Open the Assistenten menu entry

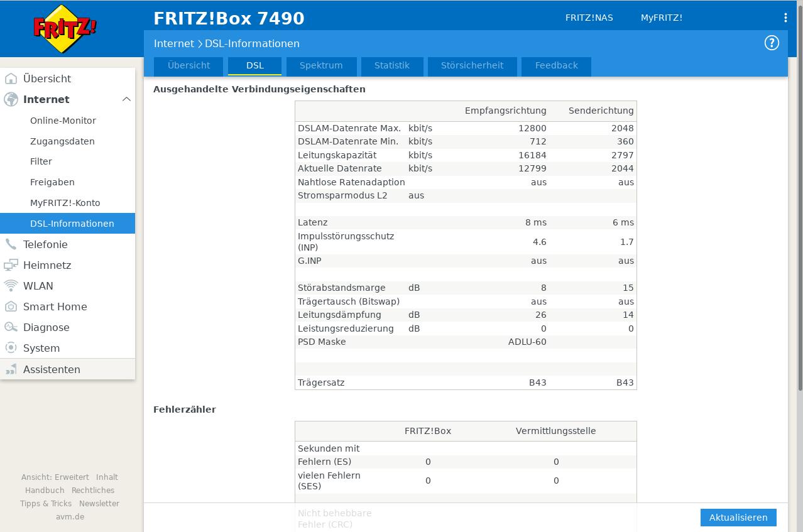coord(52,369)
